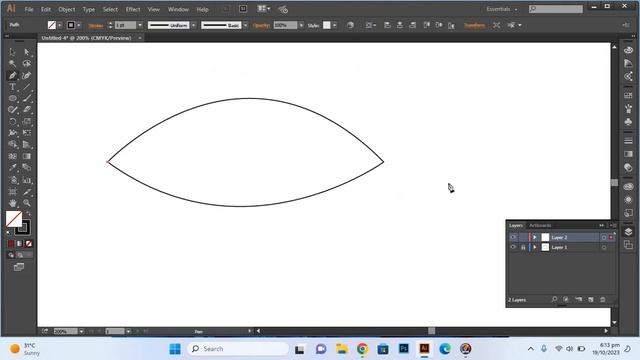
Task: Open the Layers panel flyout menu
Action: [x=612, y=225]
